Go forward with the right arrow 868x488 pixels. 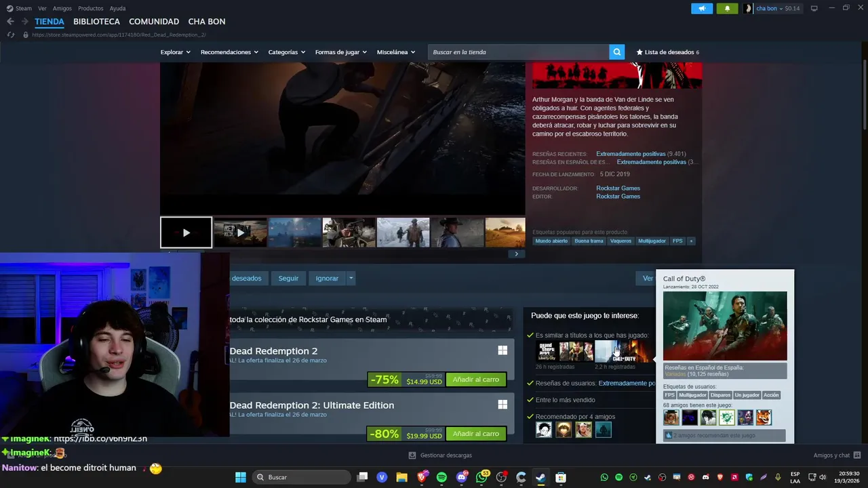(25, 22)
